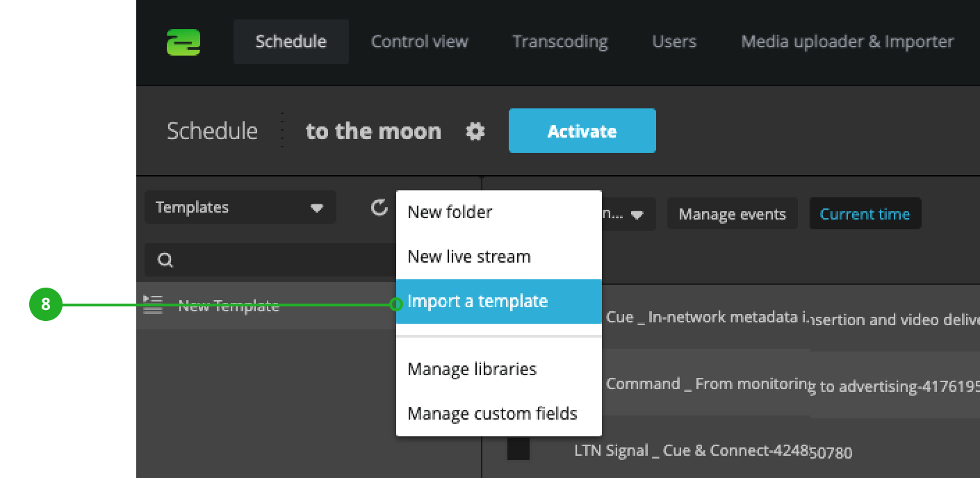
Task: Open the Control view tab
Action: click(x=420, y=42)
